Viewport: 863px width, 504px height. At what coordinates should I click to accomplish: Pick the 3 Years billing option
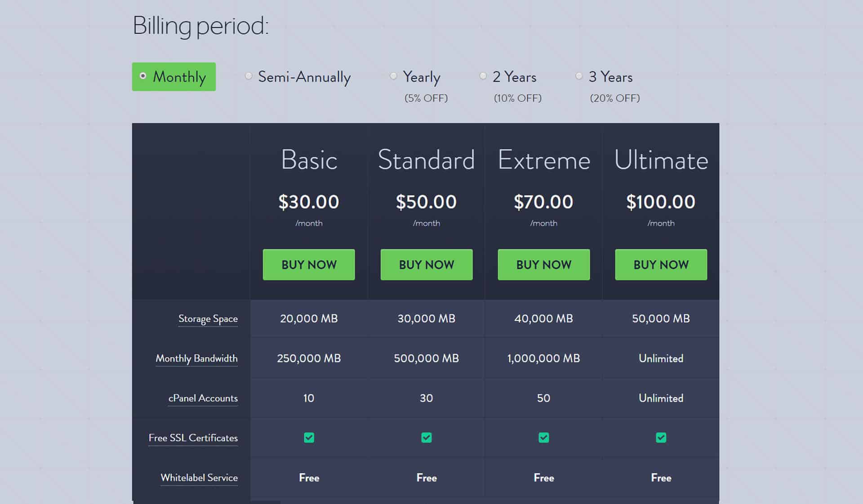(604, 77)
